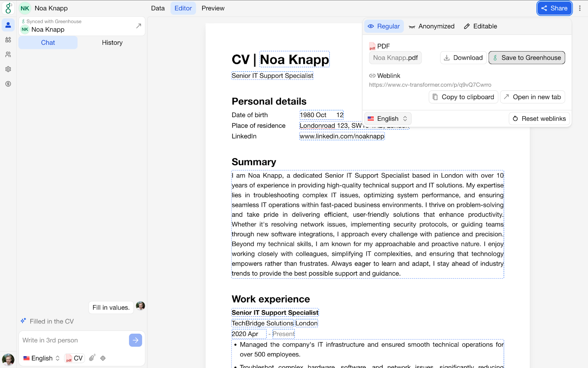Click the Noa Knapp.pdf filename field

[x=395, y=58]
